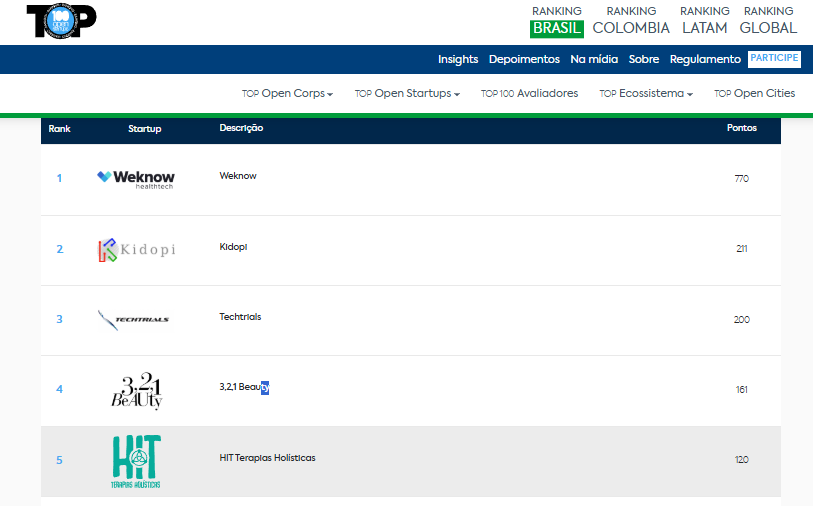
Task: Click the 120 points value
Action: (x=741, y=460)
